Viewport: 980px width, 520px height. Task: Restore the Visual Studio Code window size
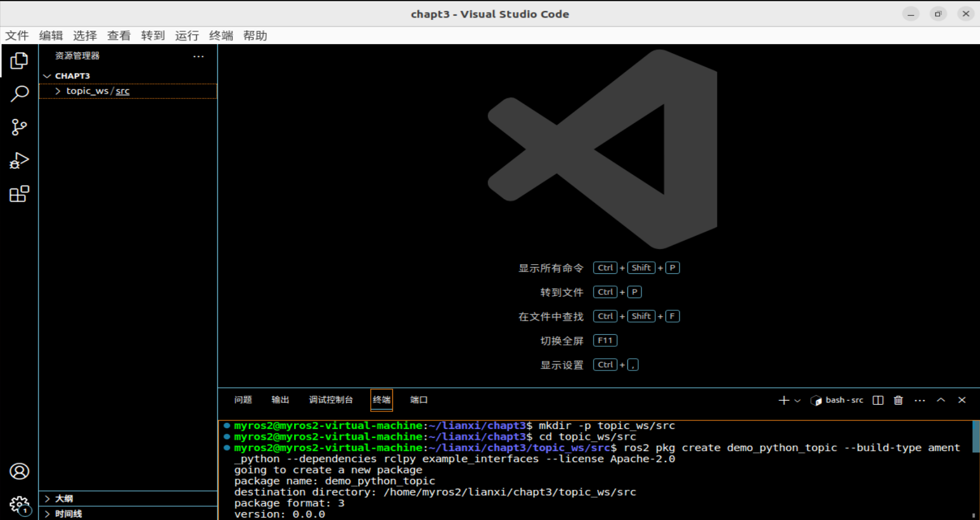(x=938, y=14)
